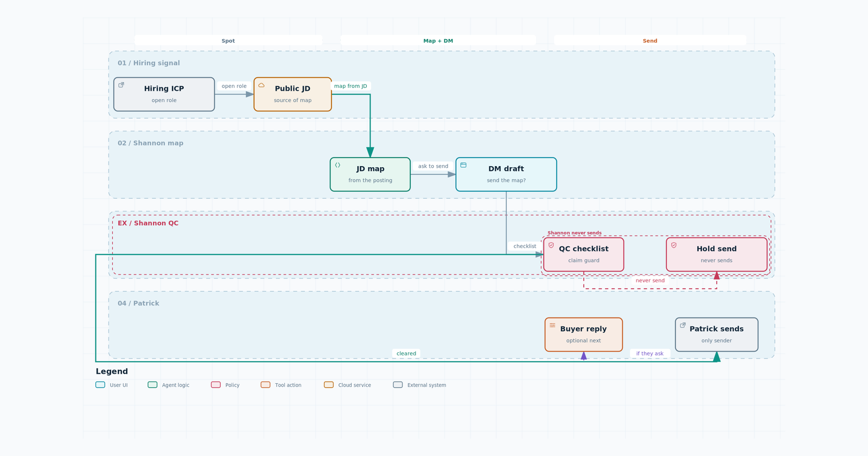Click the Cloud service legend swatch

(x=329, y=385)
